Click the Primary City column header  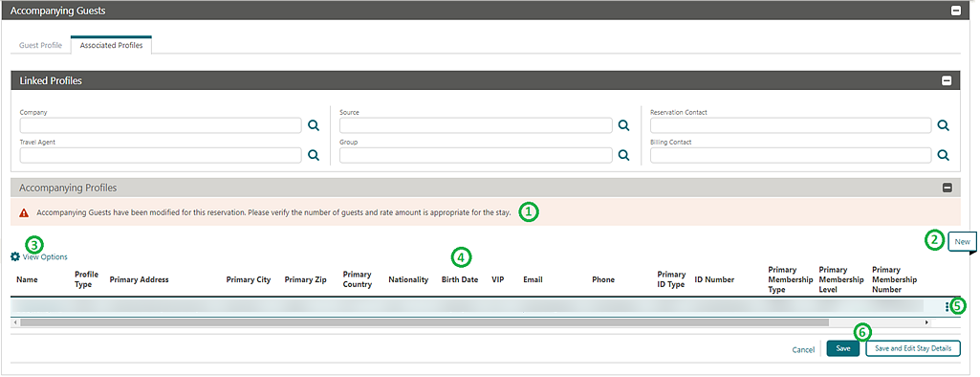coord(249,279)
